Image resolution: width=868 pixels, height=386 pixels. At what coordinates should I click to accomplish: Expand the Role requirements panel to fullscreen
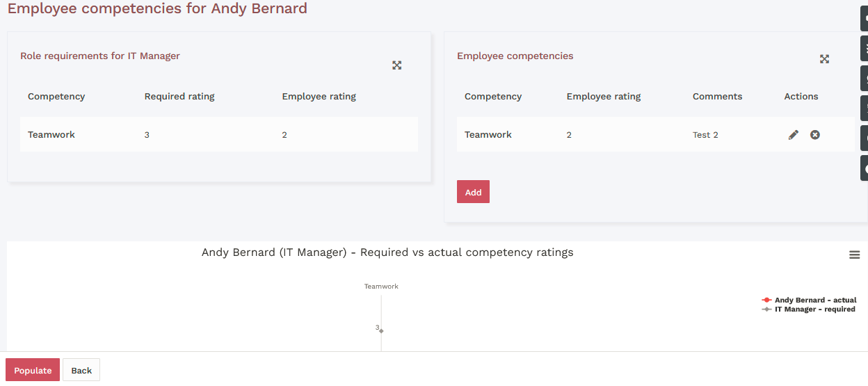coord(396,65)
